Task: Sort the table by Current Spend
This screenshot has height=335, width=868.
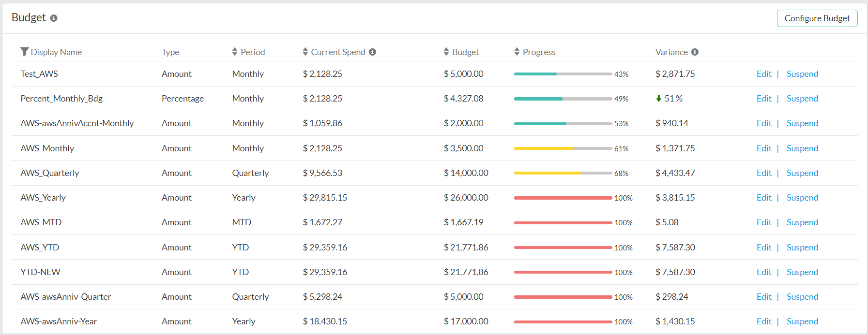Action: click(x=305, y=52)
